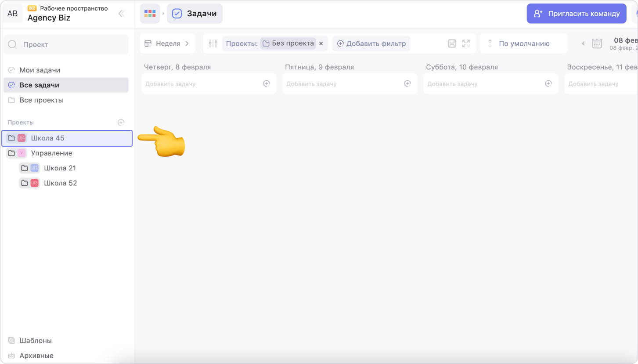Click the Пятница, 9 февраля heading
This screenshot has height=364, width=638.
(x=319, y=67)
